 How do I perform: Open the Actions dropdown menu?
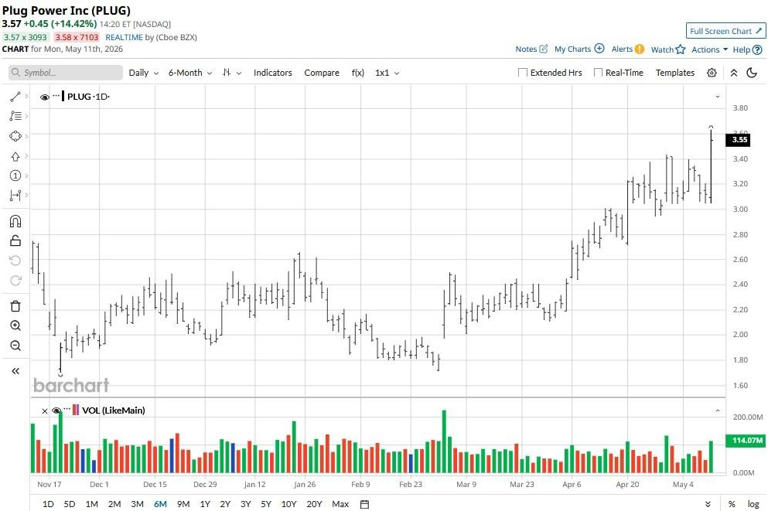[710, 49]
